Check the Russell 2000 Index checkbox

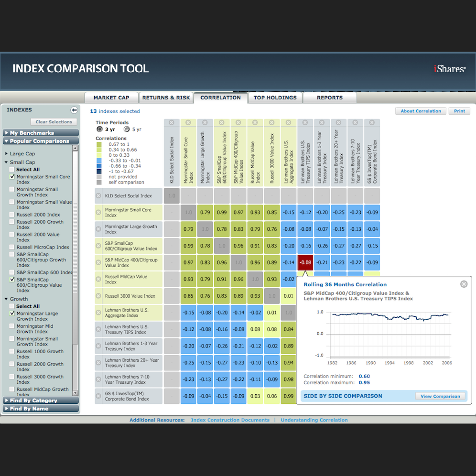pyautogui.click(x=12, y=215)
